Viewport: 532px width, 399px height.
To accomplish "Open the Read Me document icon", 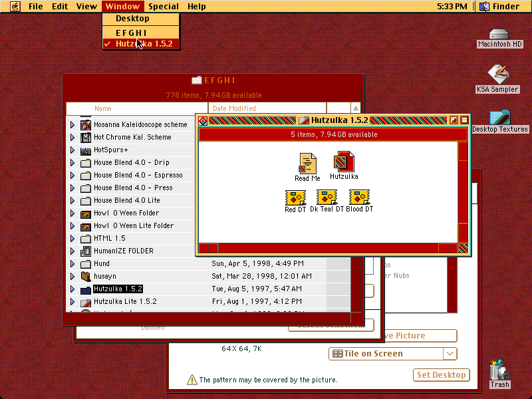I will point(308,163).
